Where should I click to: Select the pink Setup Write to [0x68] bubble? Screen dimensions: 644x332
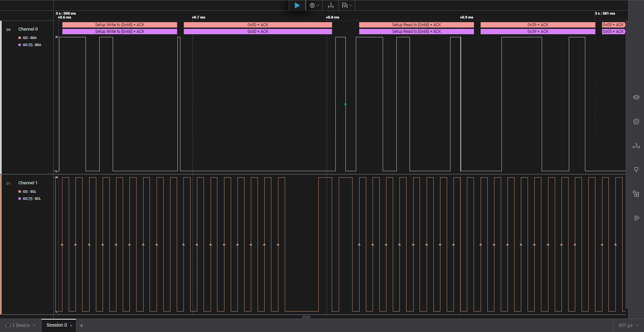[x=119, y=25]
